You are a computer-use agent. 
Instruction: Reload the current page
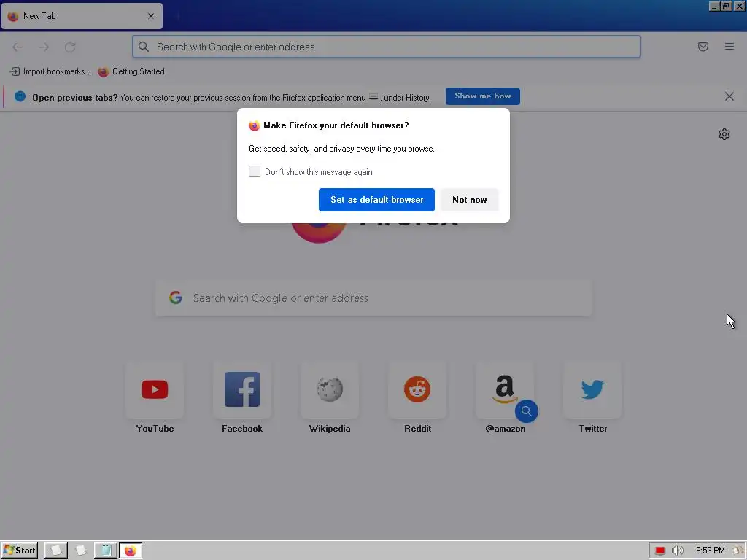(x=70, y=47)
